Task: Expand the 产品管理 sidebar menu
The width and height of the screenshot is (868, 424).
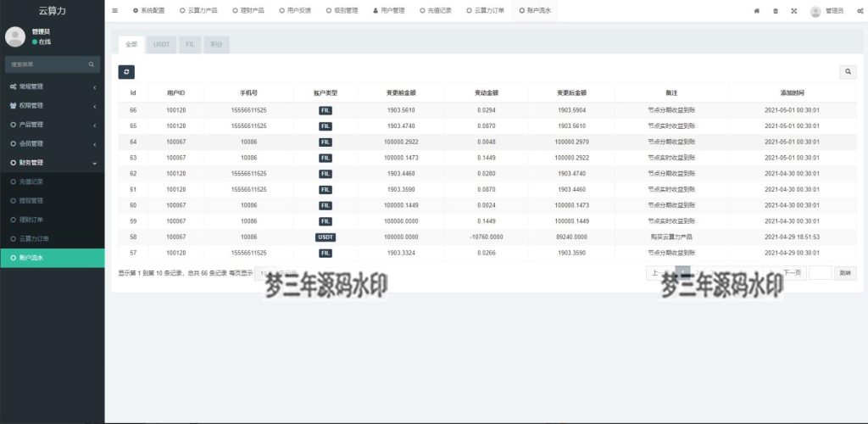Action: click(x=52, y=125)
